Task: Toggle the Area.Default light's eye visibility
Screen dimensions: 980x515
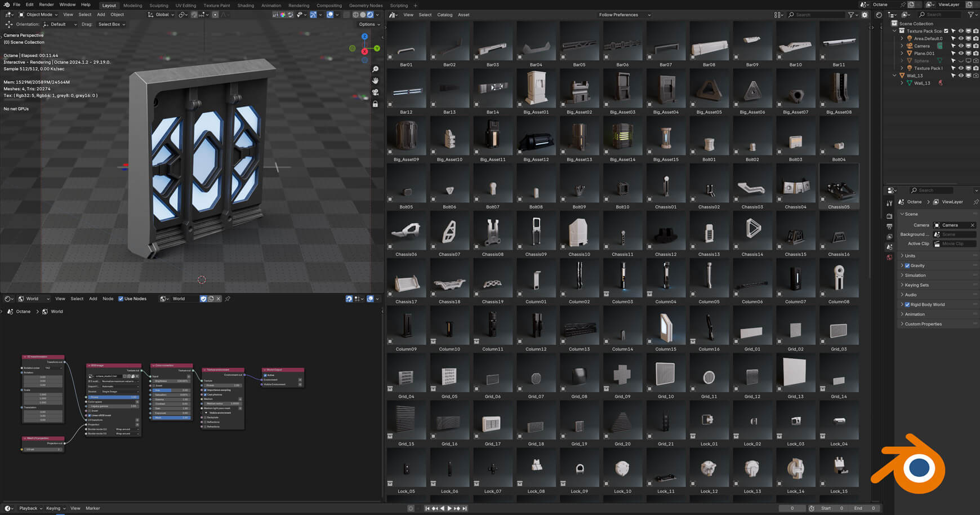Action: coord(961,38)
